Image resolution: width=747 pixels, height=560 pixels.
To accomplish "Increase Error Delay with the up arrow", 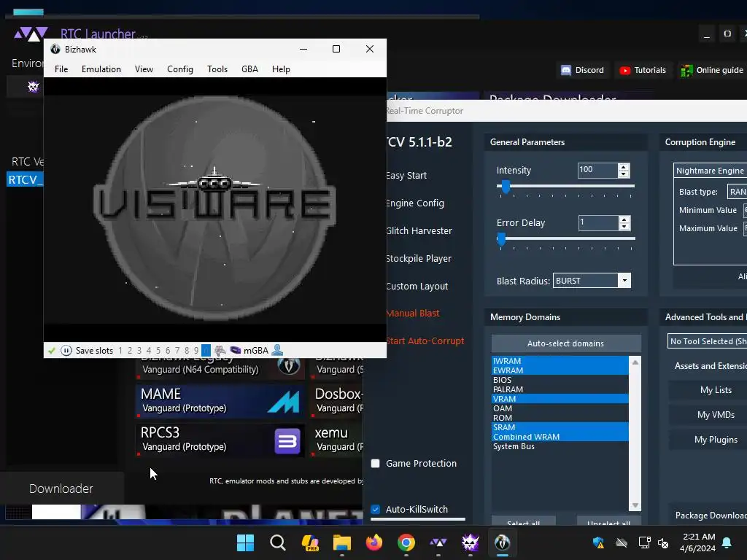I will (x=624, y=219).
